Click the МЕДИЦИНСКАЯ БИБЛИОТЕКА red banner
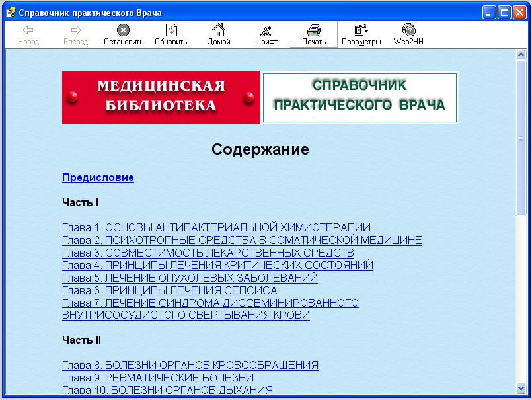 tap(161, 98)
